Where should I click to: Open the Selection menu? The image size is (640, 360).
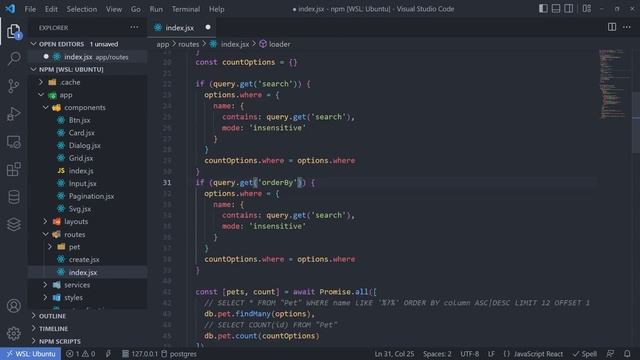(82, 9)
